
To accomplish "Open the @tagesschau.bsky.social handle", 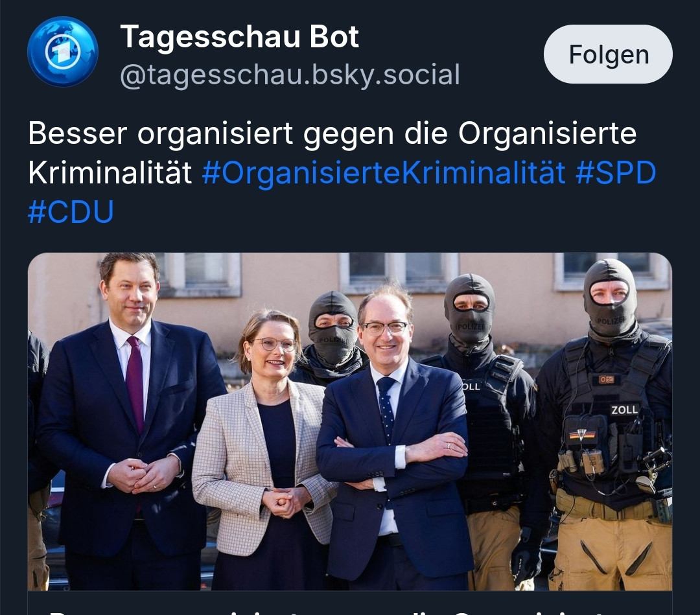I will (290, 74).
